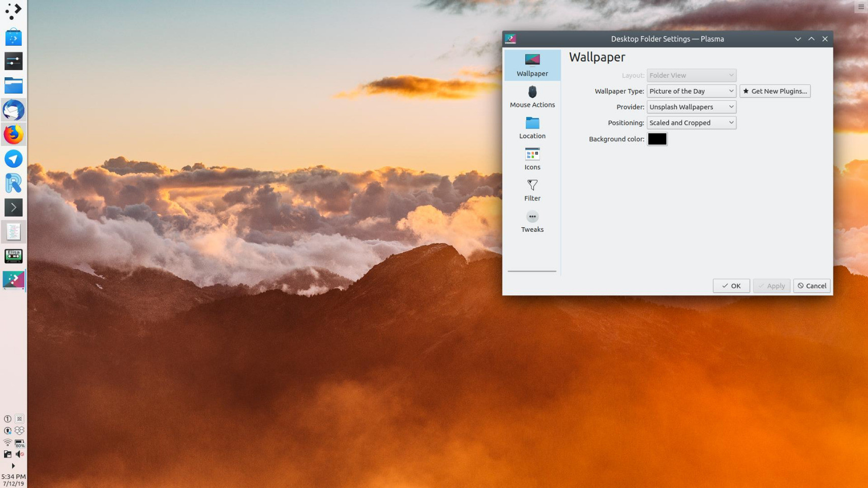Open Elisa music player
Image resolution: width=868 pixels, height=488 pixels.
click(x=13, y=256)
